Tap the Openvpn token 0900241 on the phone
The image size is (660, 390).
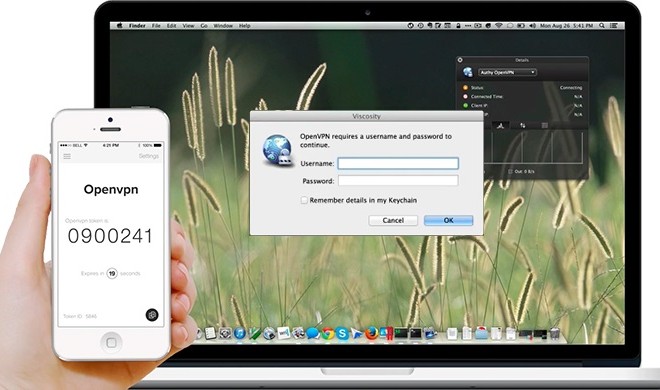click(x=110, y=236)
